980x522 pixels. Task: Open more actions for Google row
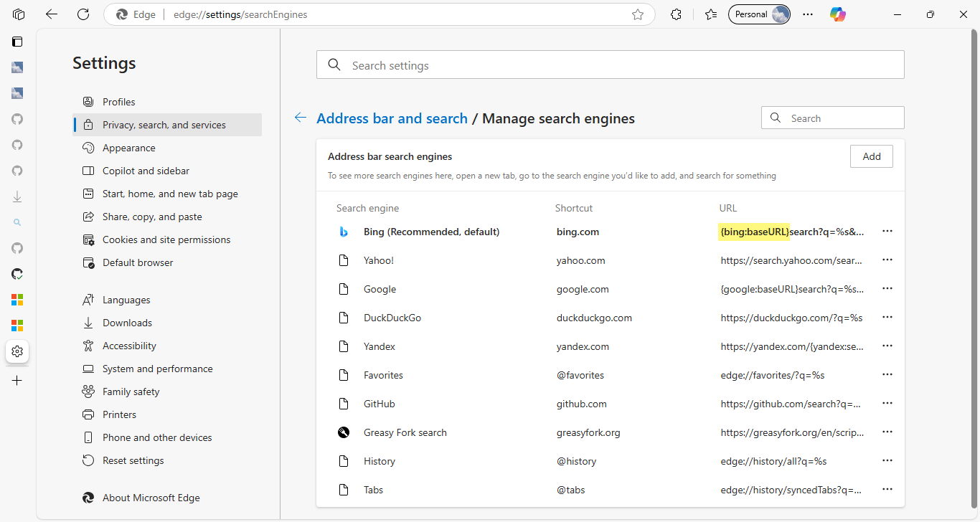coord(887,289)
